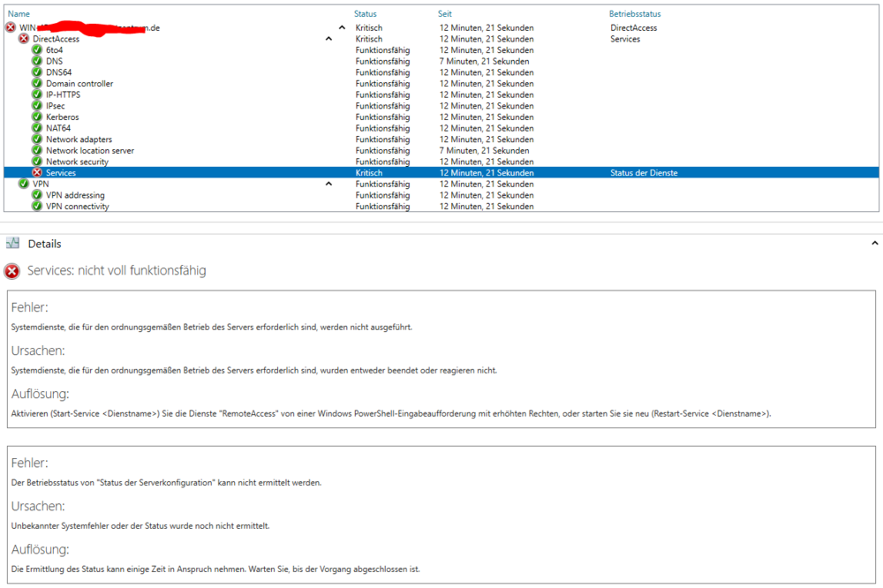Collapse the server root node chevron
The height and width of the screenshot is (588, 883).
[x=343, y=28]
